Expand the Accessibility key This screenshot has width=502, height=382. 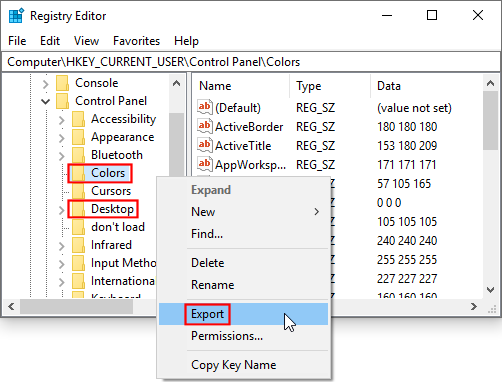[x=62, y=120]
